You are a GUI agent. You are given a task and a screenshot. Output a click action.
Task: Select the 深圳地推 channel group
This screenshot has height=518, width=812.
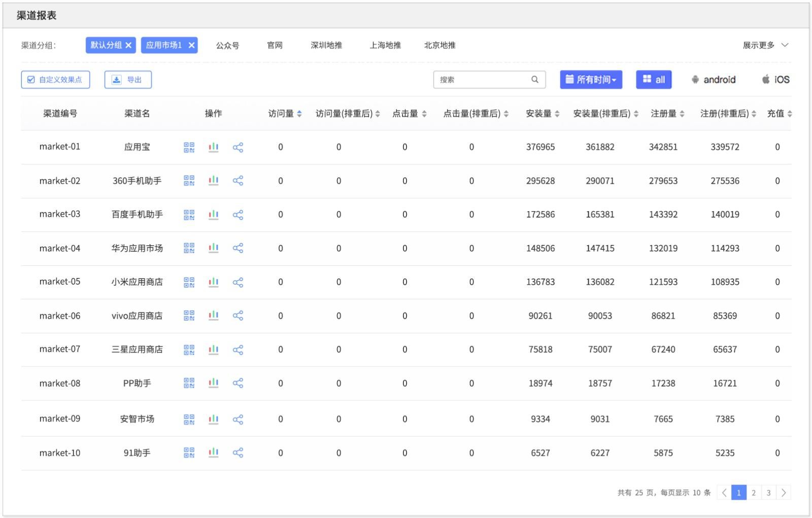click(x=326, y=45)
